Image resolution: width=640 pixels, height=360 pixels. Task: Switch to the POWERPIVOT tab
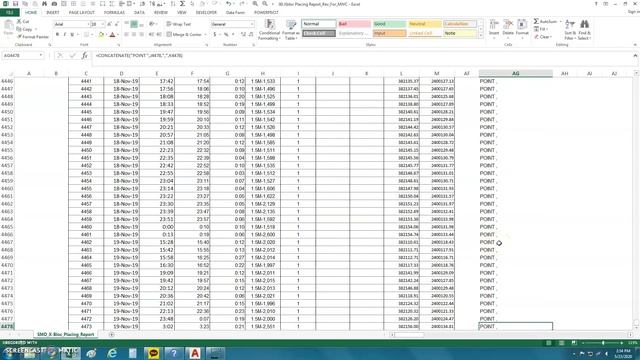(x=266, y=13)
